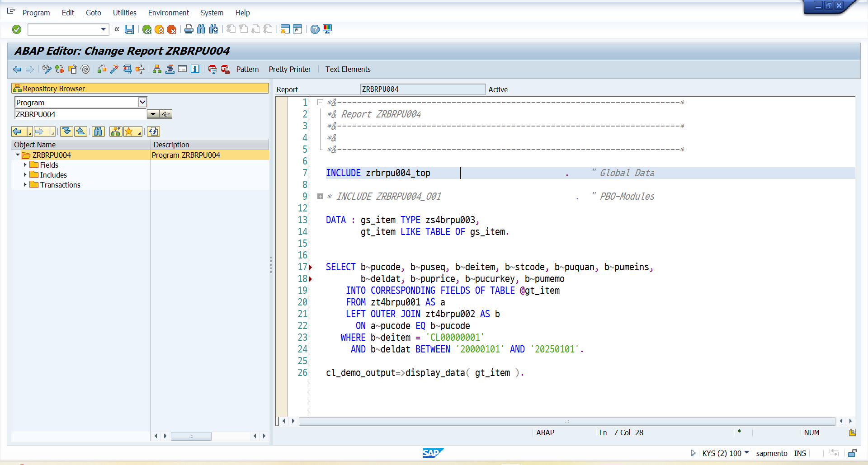The image size is (868, 465).
Task: Collapse the comment block at line 1
Action: (320, 103)
